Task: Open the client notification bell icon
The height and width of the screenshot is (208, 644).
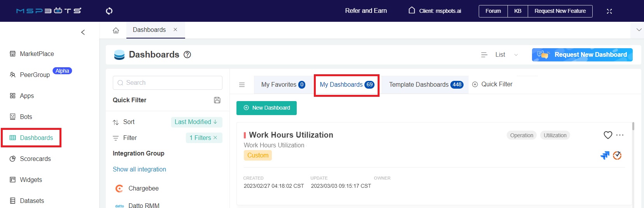Action: (412, 10)
